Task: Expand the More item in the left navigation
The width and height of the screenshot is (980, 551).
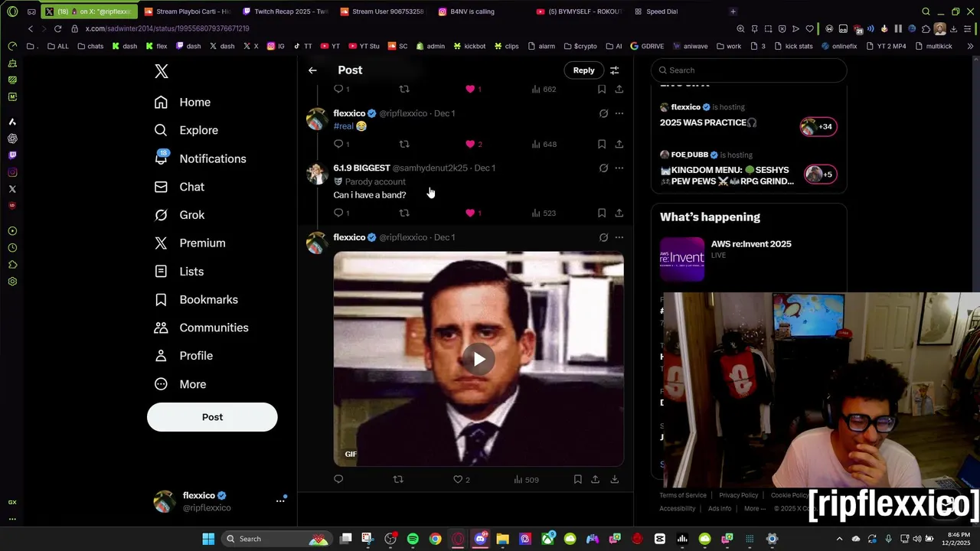Action: pyautogui.click(x=180, y=384)
